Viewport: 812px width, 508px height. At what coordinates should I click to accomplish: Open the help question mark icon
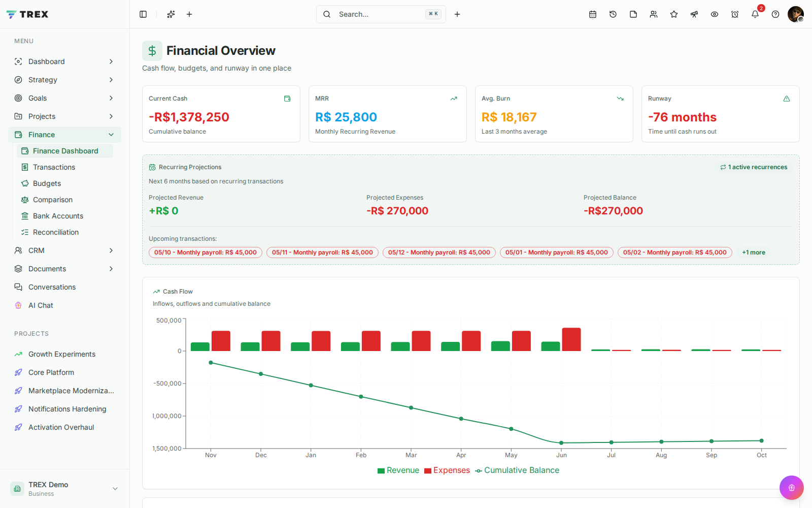[x=775, y=14]
